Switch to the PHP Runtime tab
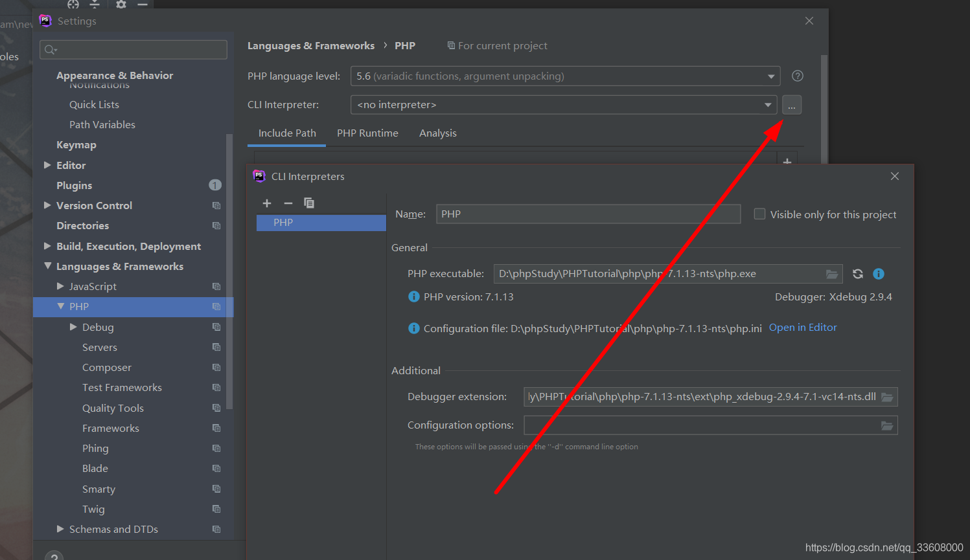Viewport: 970px width, 560px height. (x=367, y=133)
